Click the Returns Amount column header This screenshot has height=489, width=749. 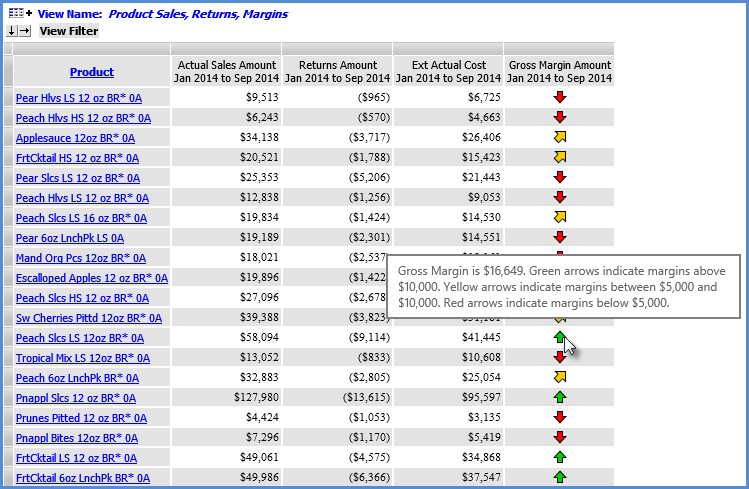pyautogui.click(x=337, y=71)
